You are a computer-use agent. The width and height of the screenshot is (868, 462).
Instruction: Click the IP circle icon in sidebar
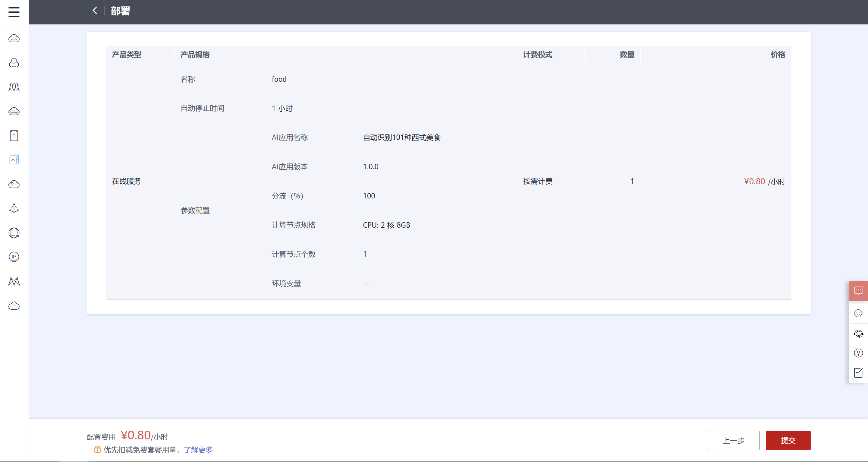point(14,257)
